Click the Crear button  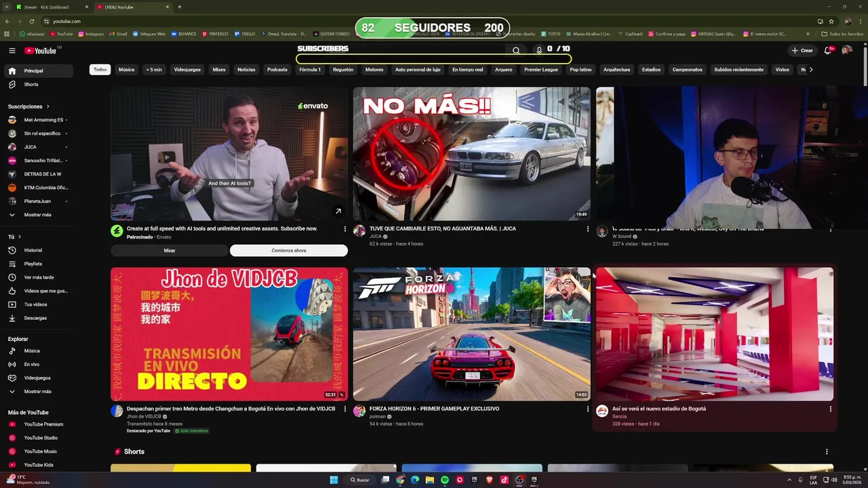point(802,50)
